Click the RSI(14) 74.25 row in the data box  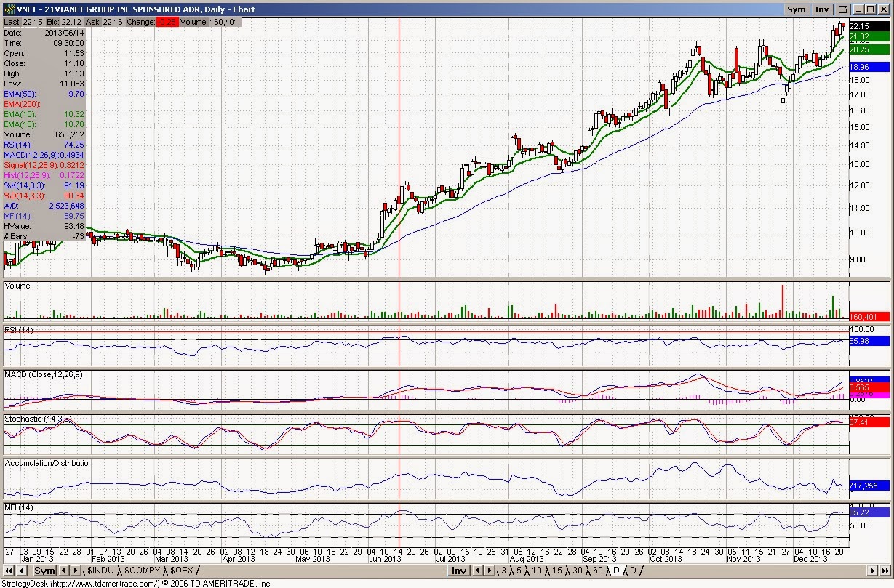click(44, 144)
